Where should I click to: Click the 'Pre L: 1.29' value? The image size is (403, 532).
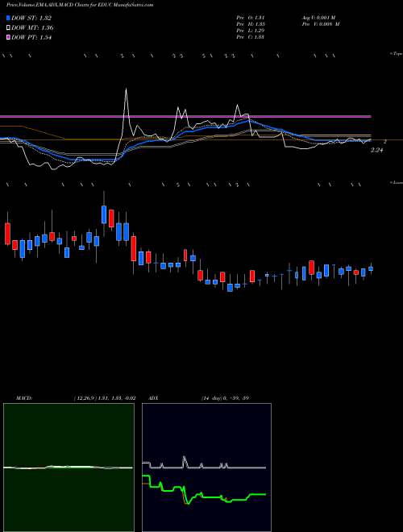click(251, 31)
